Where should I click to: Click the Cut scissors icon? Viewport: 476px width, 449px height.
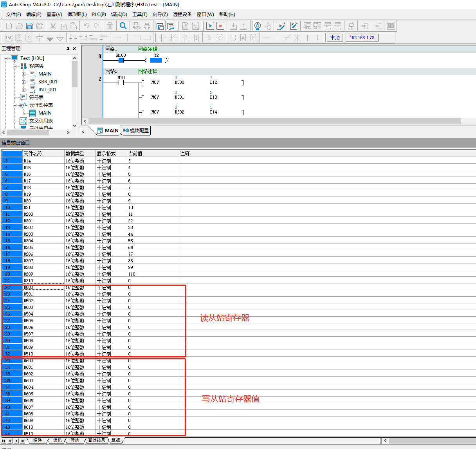coord(53,26)
